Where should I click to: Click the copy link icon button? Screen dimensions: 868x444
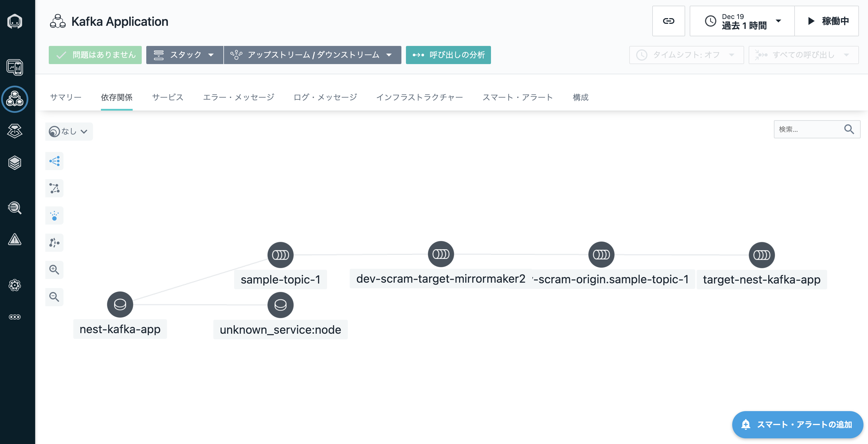tap(668, 21)
